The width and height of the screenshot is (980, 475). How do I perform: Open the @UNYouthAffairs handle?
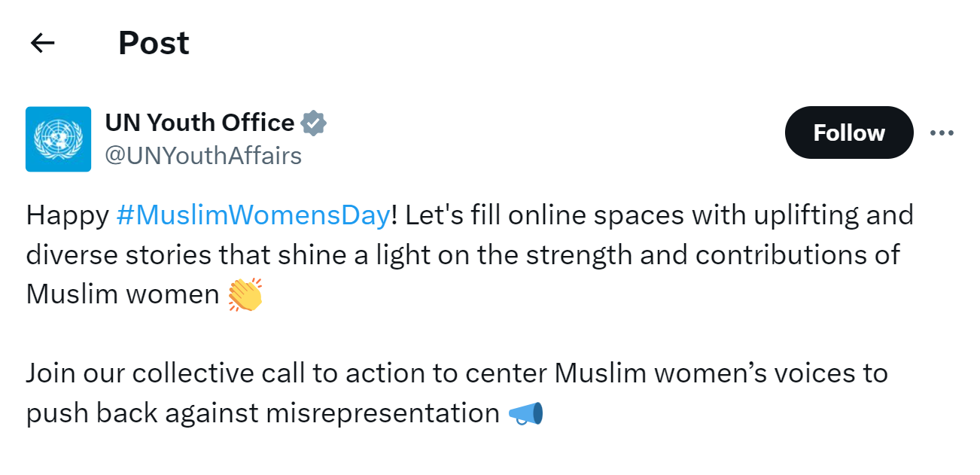point(203,156)
